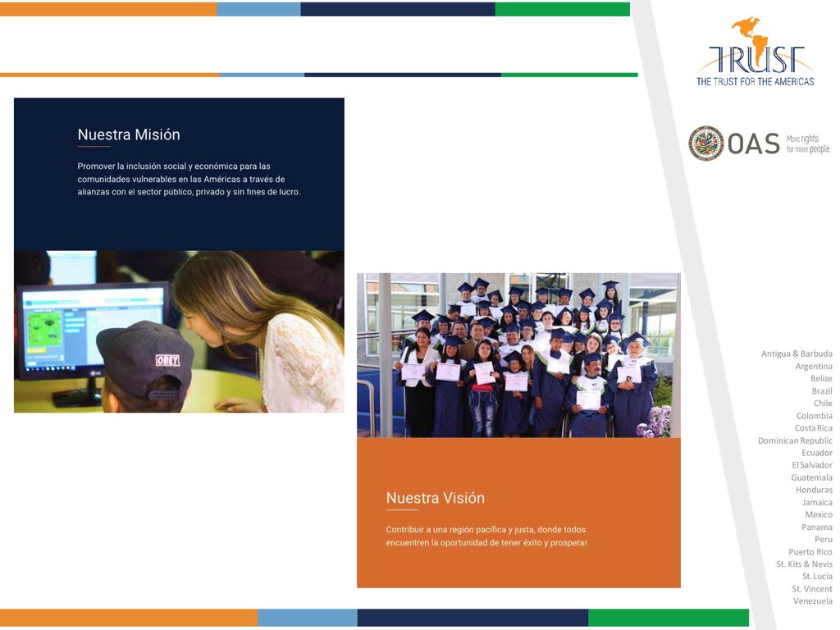Click the vision paragraph starting 'Contribuir a una región'
840x630 pixels.
click(487, 536)
